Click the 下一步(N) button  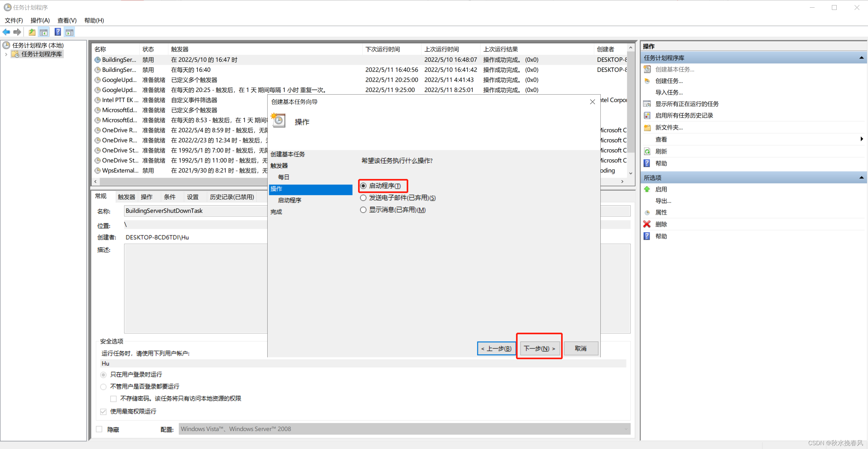click(539, 348)
